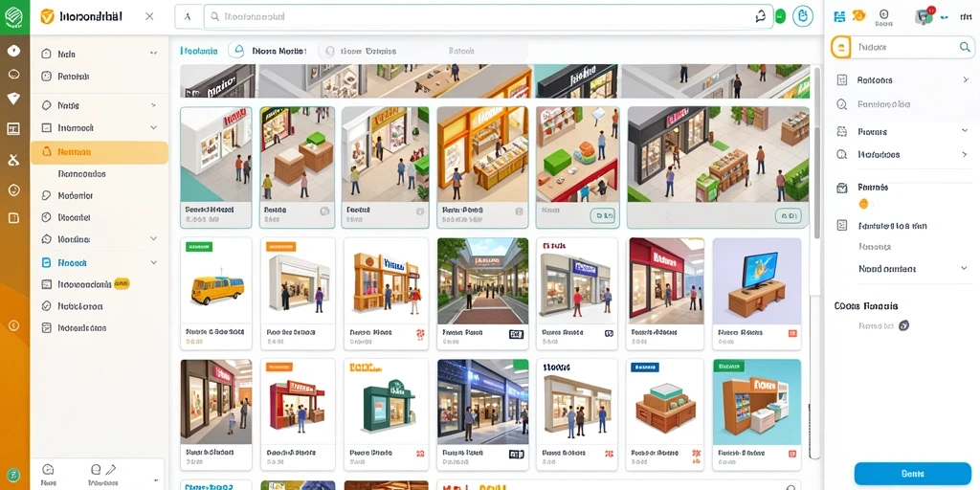Click the icon at right end of search bar
This screenshot has width=980, height=490.
(x=761, y=17)
